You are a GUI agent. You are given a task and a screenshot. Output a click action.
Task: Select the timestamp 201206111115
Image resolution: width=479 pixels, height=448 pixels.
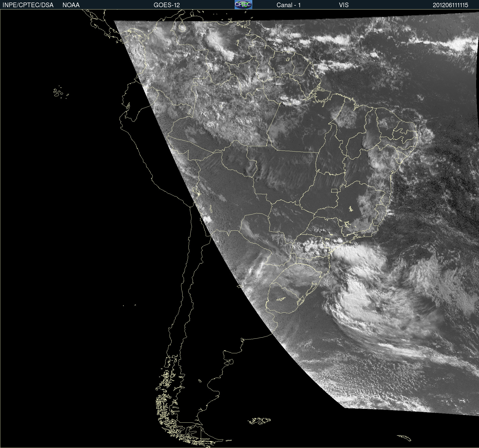(x=450, y=5)
